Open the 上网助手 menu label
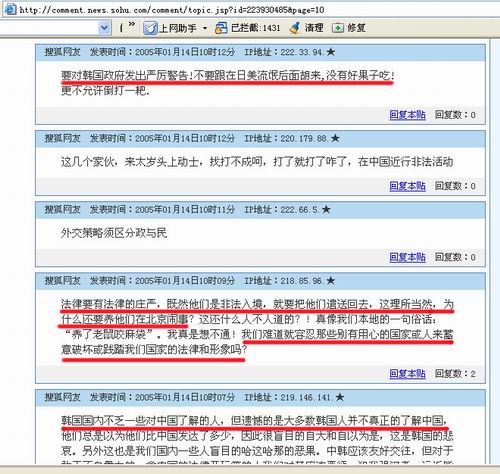This screenshot has height=474, width=500. tap(178, 28)
